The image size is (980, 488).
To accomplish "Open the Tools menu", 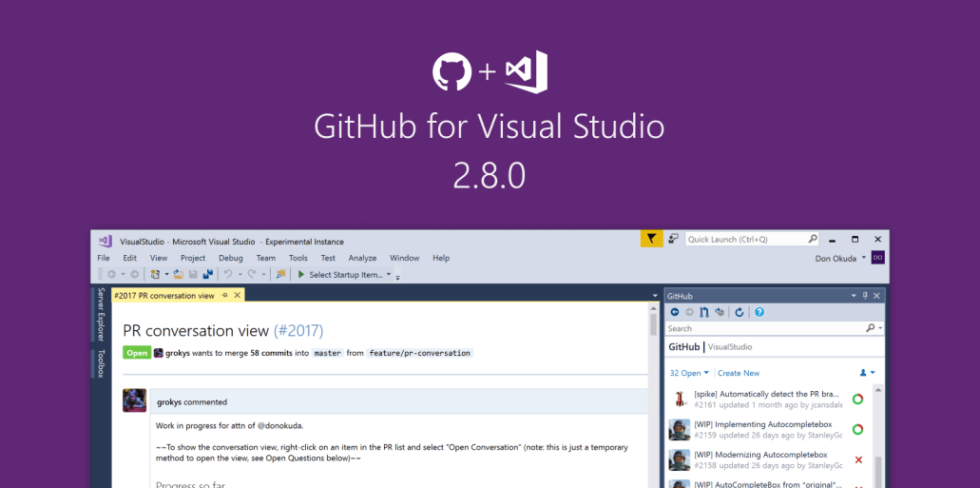I will 298,258.
